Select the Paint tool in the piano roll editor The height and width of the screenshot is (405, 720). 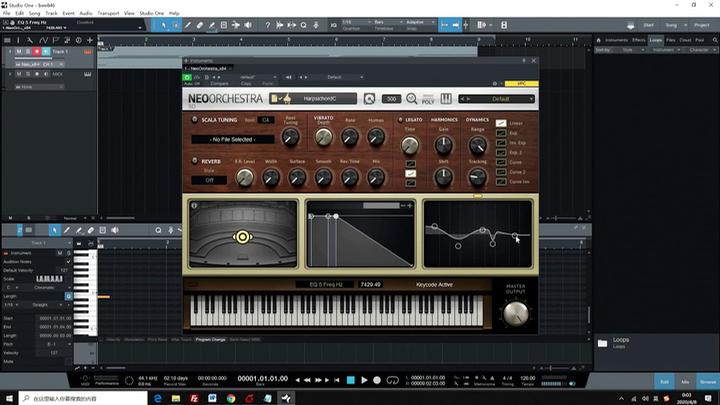pos(79,230)
